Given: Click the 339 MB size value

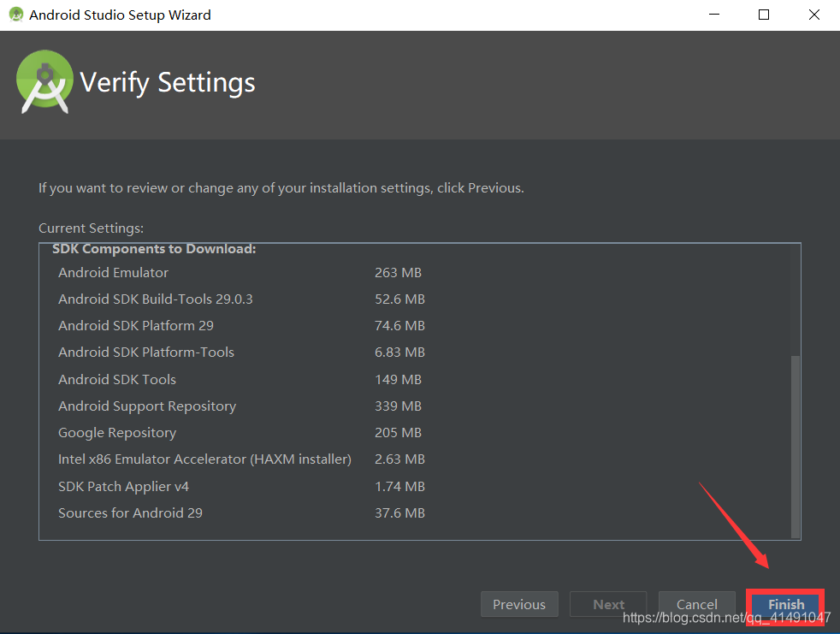Looking at the screenshot, I should coord(398,406).
